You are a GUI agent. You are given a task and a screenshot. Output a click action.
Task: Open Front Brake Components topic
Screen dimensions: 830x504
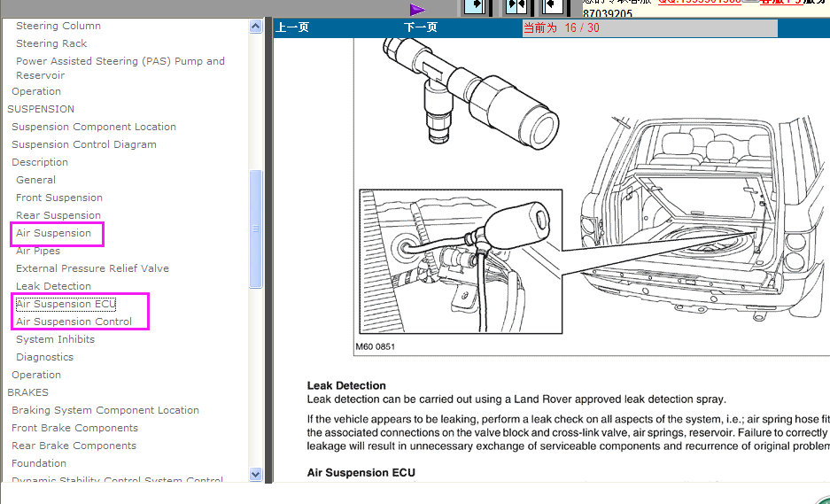point(74,428)
